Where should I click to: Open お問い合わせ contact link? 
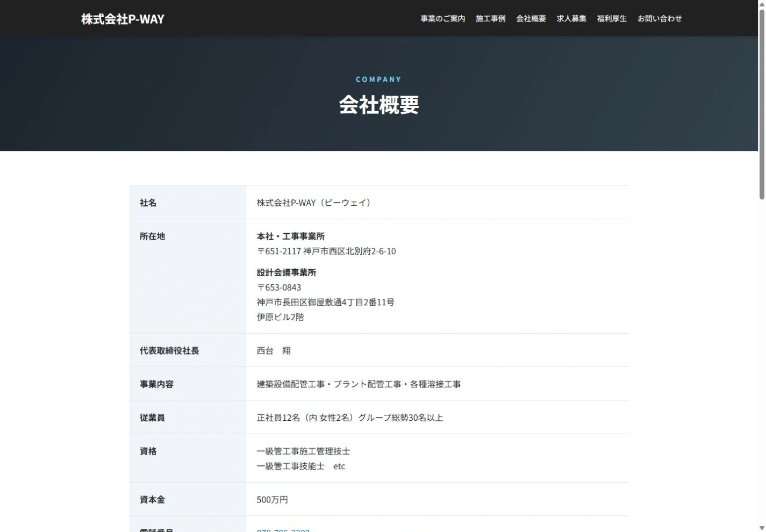(660, 19)
